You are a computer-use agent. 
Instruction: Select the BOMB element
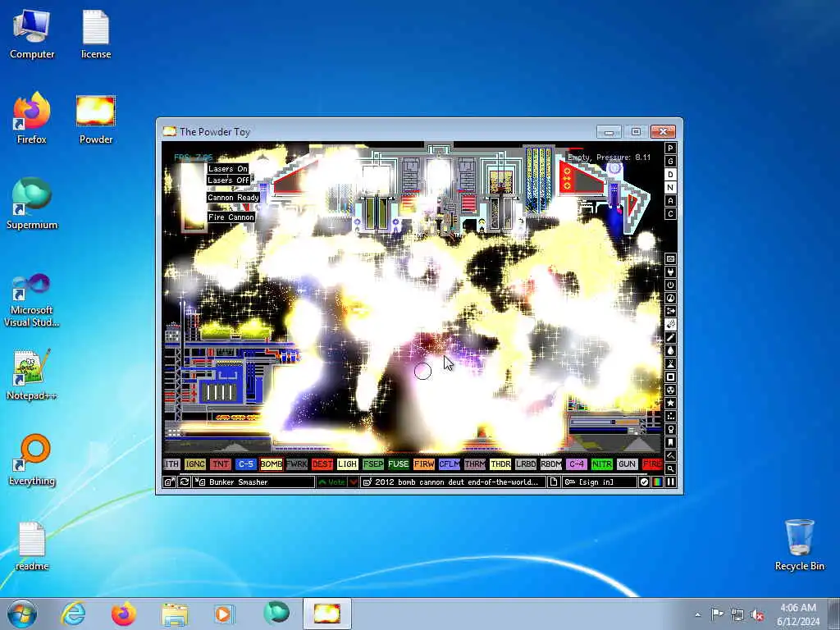tap(271, 464)
